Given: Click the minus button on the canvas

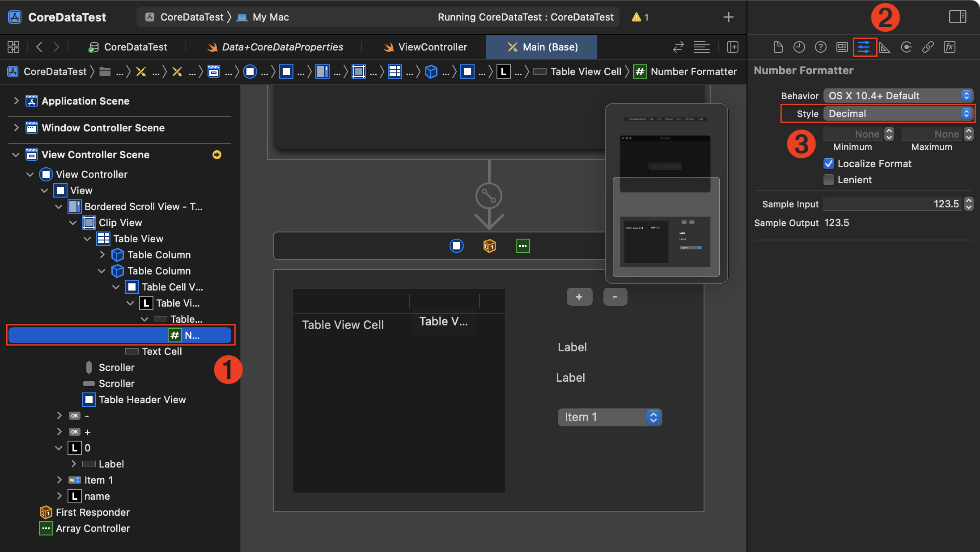Looking at the screenshot, I should click(615, 297).
